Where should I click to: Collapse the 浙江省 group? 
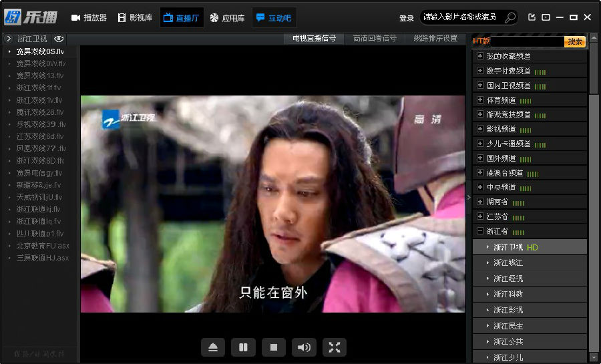click(x=480, y=231)
